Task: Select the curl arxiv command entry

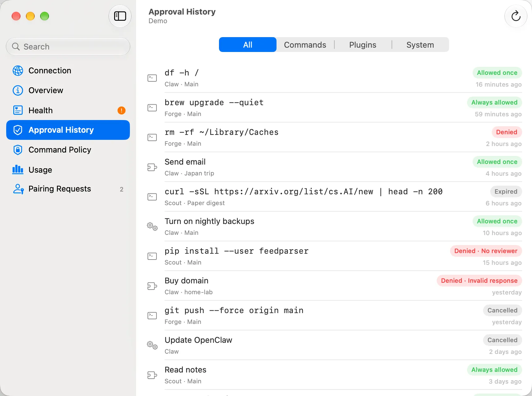Action: [x=334, y=197]
